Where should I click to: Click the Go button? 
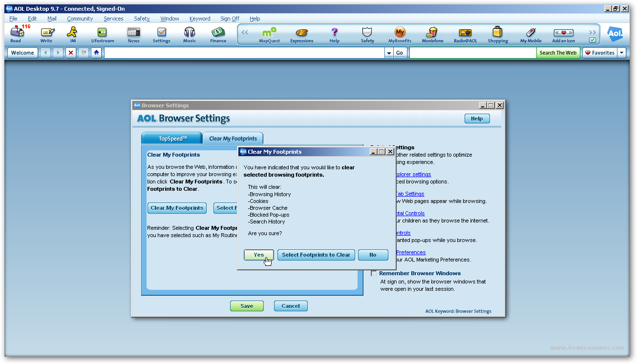pos(400,53)
